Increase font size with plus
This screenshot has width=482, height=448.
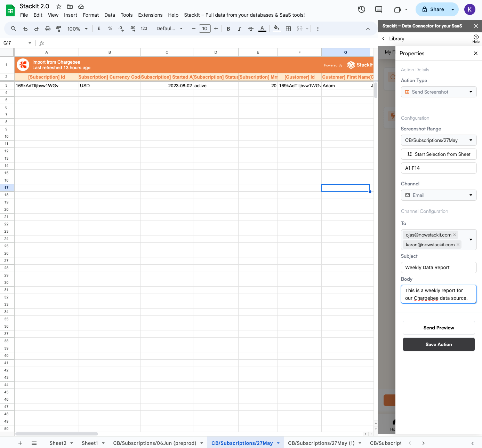216,29
